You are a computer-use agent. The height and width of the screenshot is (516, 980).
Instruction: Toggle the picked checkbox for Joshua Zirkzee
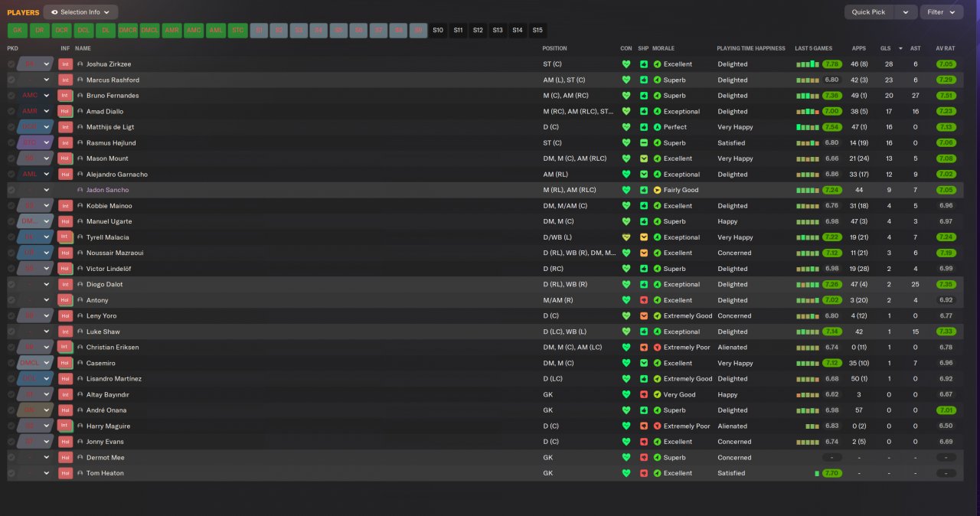(11, 64)
